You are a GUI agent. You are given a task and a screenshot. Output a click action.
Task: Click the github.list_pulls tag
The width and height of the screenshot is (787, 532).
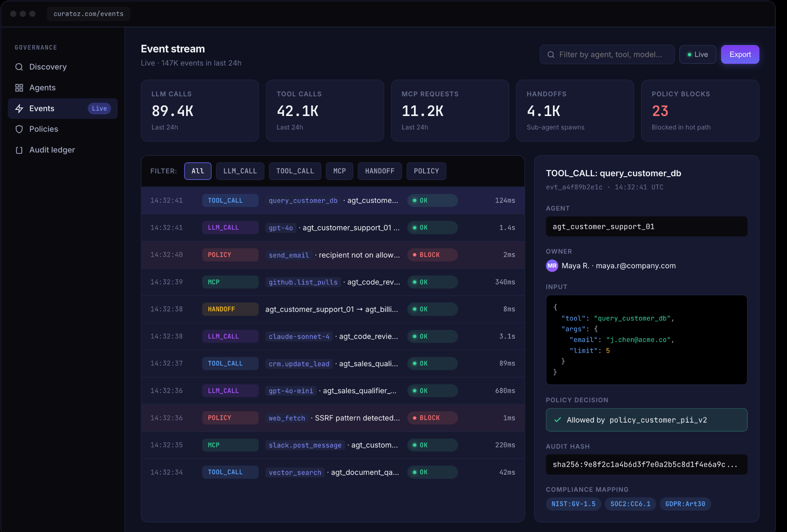point(303,282)
